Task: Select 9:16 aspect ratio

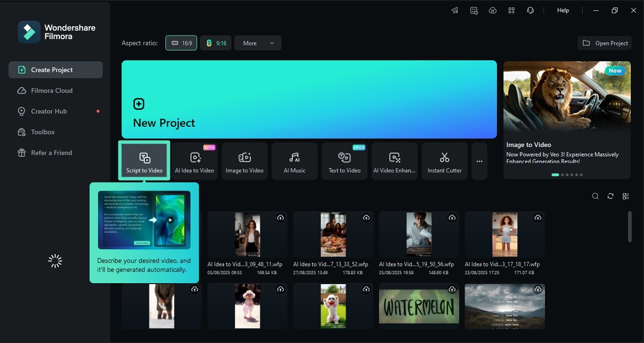Action: [216, 43]
